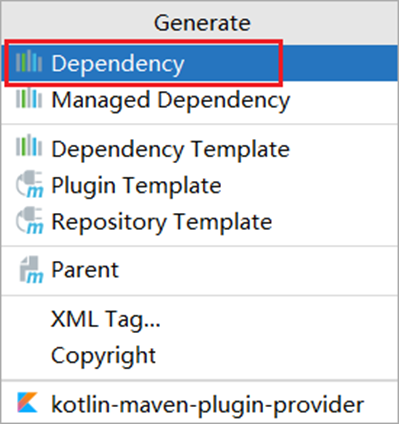Pick the Dependency Template option
The image size is (399, 424).
[x=200, y=149]
